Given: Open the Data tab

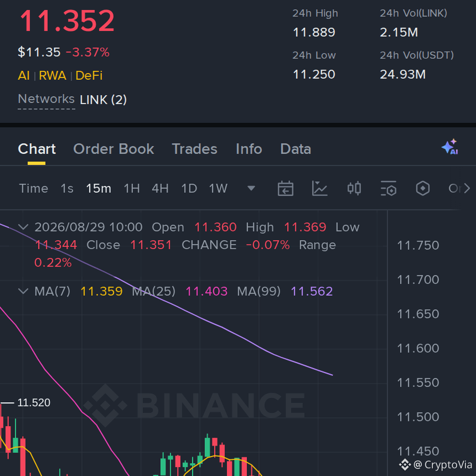Looking at the screenshot, I should (296, 149).
